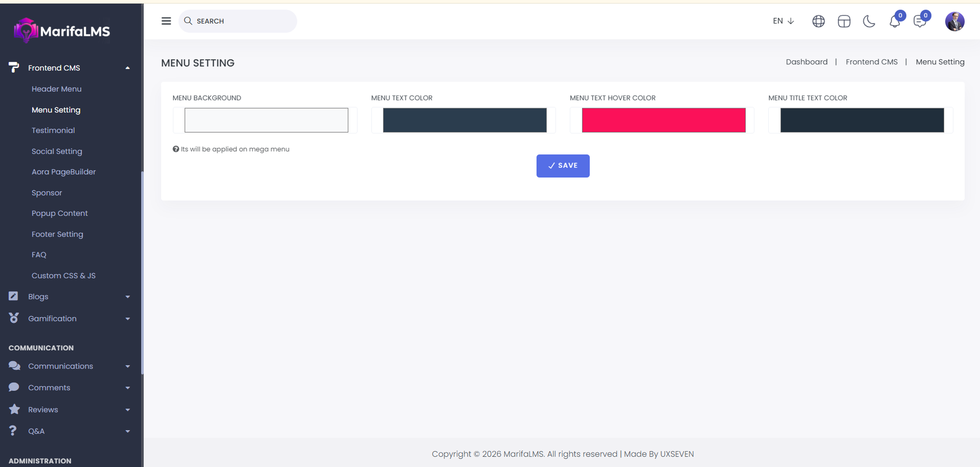Open the chat messages icon
The height and width of the screenshot is (467, 980).
pos(920,21)
